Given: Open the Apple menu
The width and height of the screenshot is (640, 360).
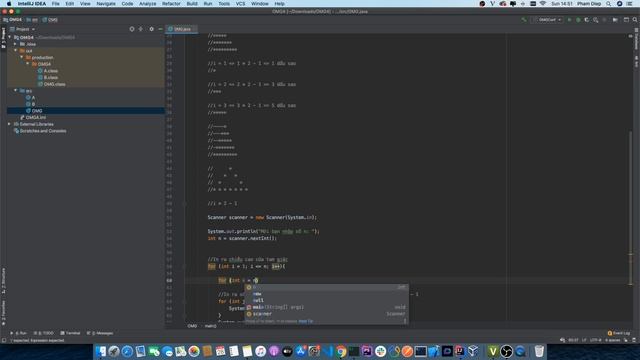Looking at the screenshot, I should (x=9, y=4).
